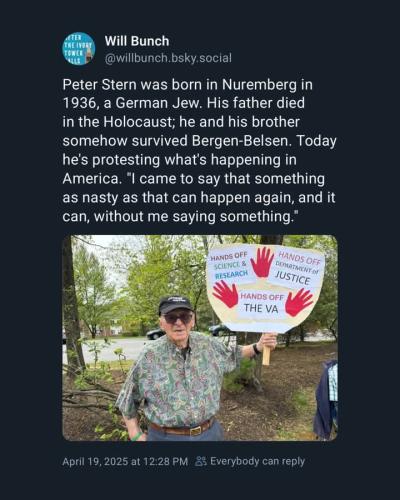Click the post text line starting Peter Stern

[x=187, y=85]
